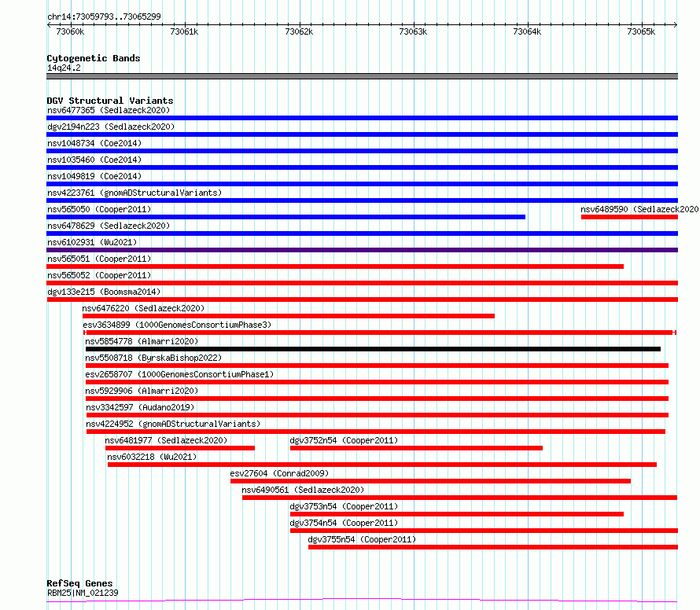Click the 73062k ruler tick label
Image resolution: width=700 pixels, height=610 pixels.
coord(299,31)
